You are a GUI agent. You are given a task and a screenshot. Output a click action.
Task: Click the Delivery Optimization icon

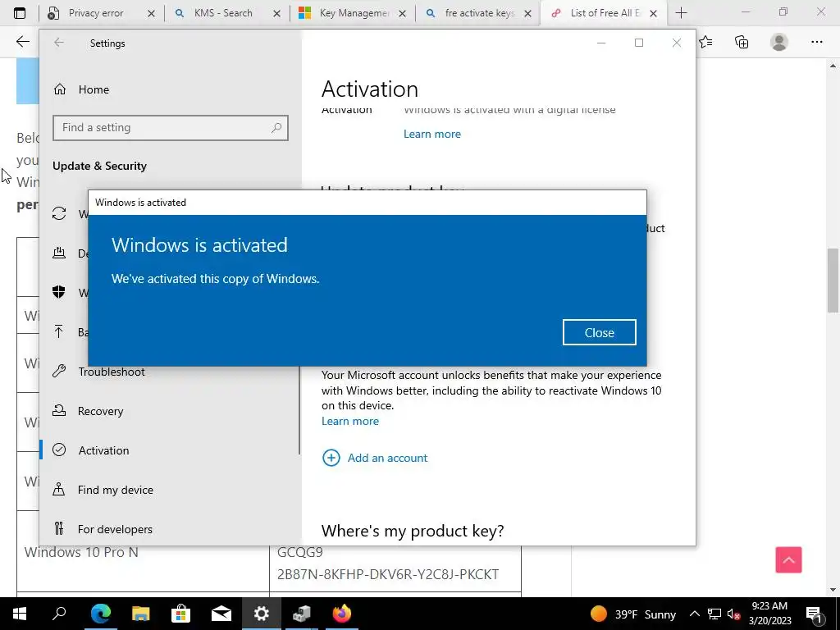click(x=59, y=253)
